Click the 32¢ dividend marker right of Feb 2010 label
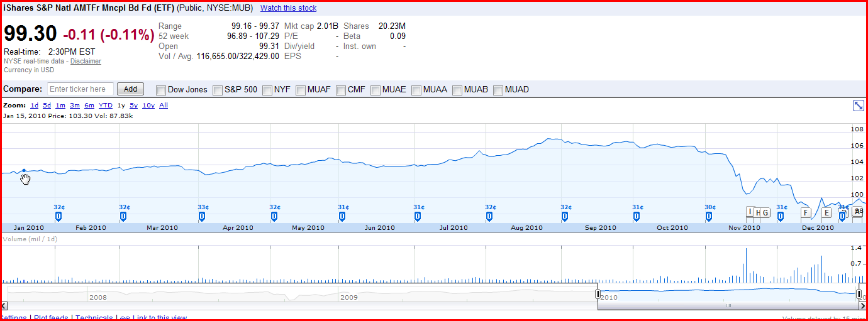 pyautogui.click(x=124, y=216)
